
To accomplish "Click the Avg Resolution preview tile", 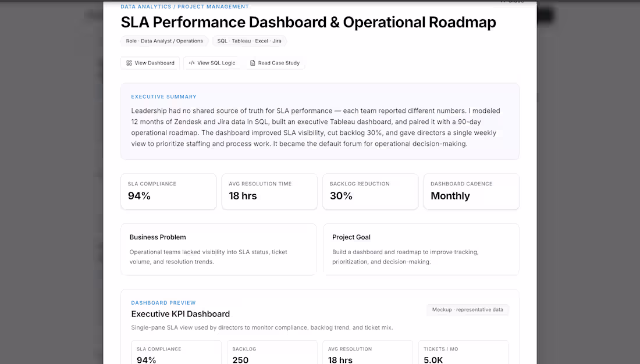I will (368, 352).
